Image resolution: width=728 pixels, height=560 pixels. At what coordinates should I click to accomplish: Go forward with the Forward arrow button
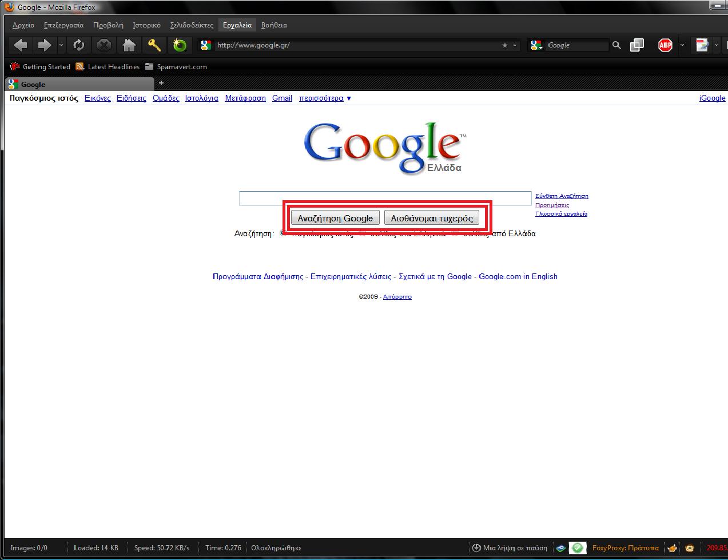point(44,45)
